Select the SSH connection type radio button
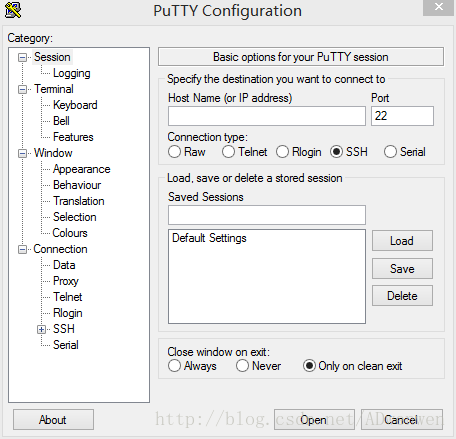 point(336,152)
